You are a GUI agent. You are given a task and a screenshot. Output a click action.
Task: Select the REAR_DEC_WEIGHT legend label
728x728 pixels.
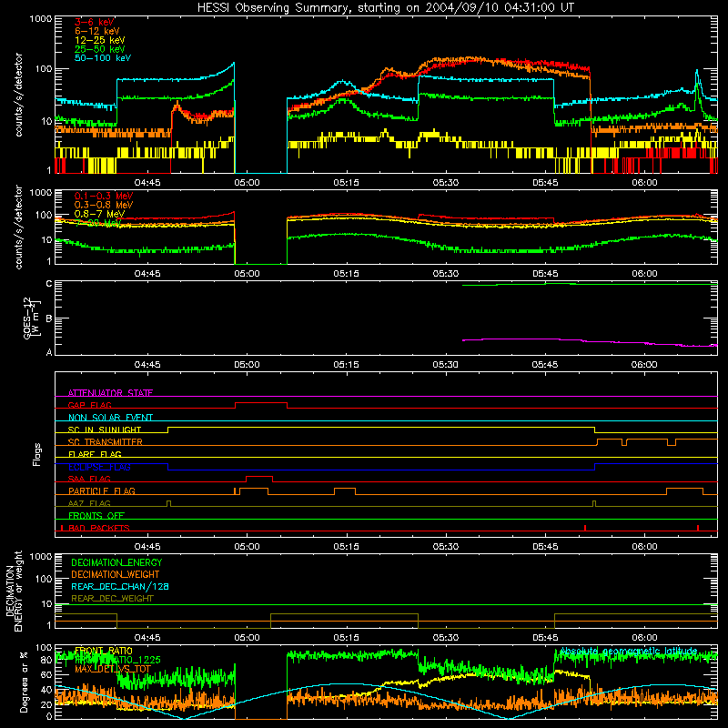click(x=112, y=599)
